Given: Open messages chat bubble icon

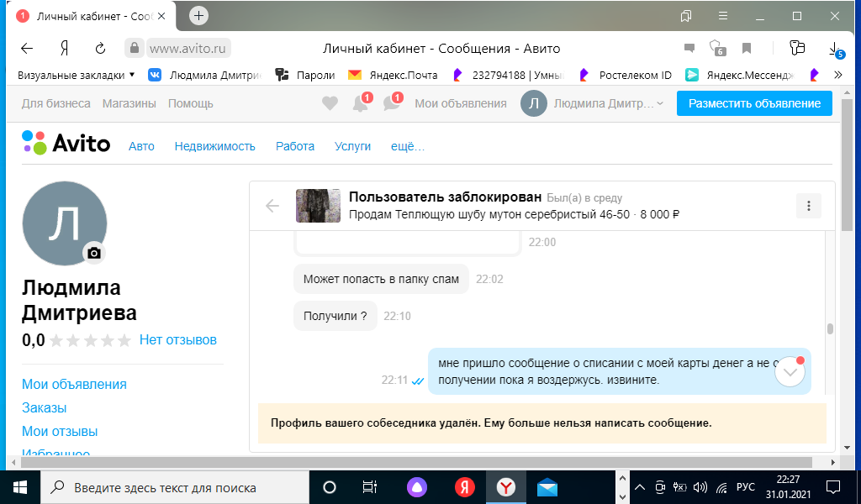Looking at the screenshot, I should pyautogui.click(x=391, y=103).
